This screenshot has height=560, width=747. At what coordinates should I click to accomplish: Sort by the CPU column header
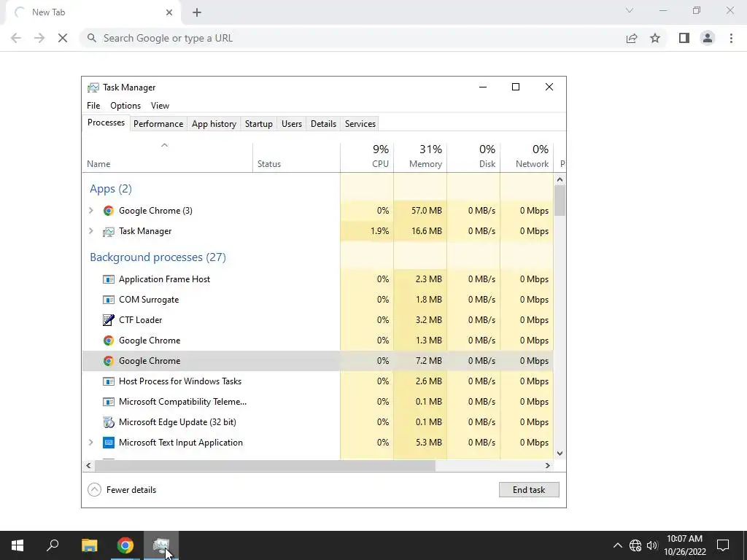click(367, 157)
